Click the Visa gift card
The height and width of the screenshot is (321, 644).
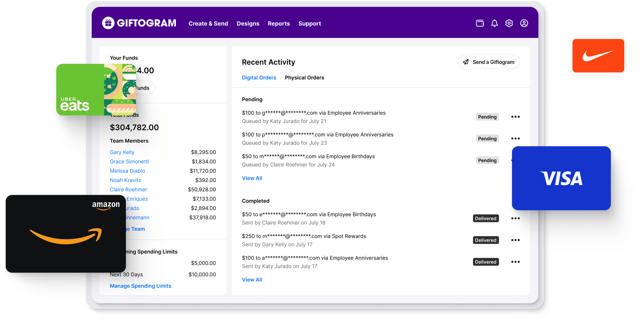[561, 178]
